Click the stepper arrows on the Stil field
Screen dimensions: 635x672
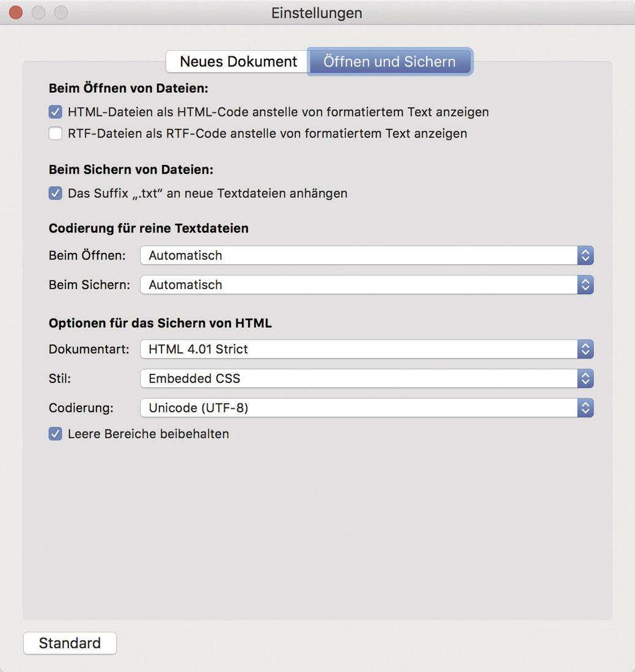coord(585,378)
